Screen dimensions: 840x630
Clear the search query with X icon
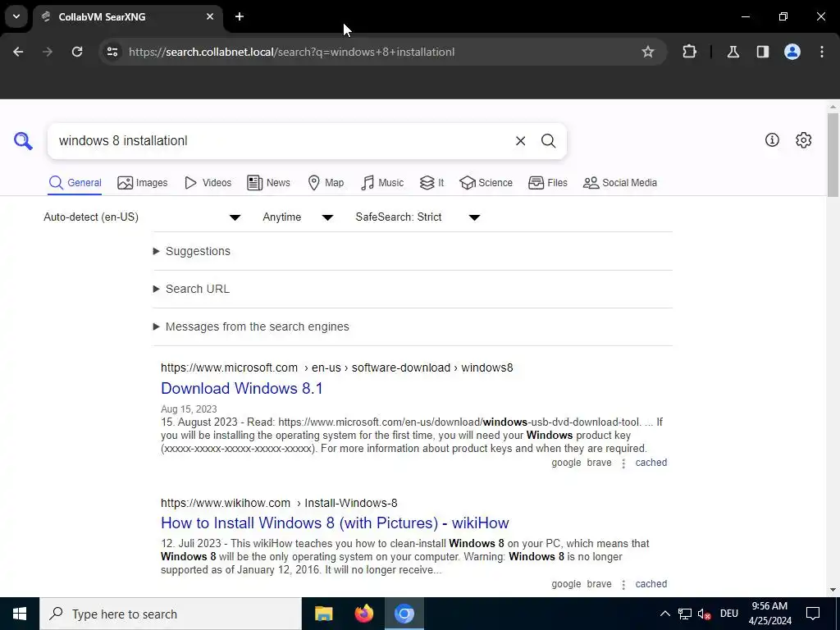pyautogui.click(x=520, y=141)
